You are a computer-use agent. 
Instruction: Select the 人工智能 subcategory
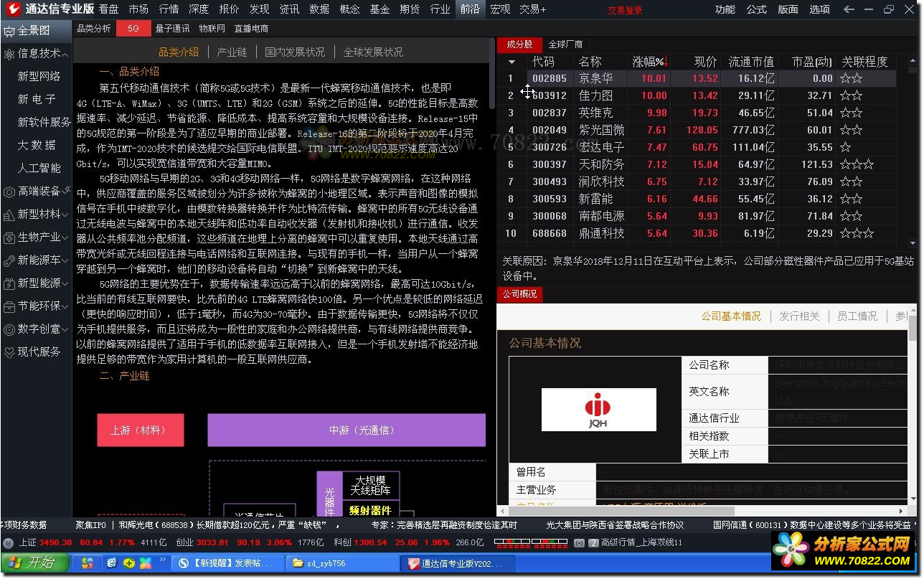pos(39,168)
